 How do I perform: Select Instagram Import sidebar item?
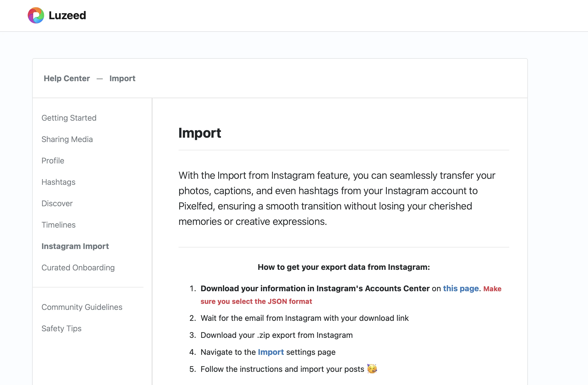[x=75, y=246]
